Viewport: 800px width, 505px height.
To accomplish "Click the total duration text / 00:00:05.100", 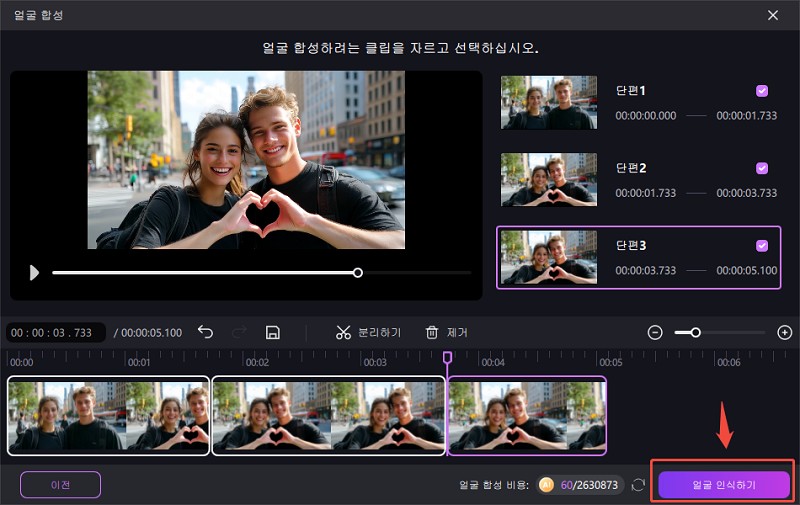I will tap(148, 333).
